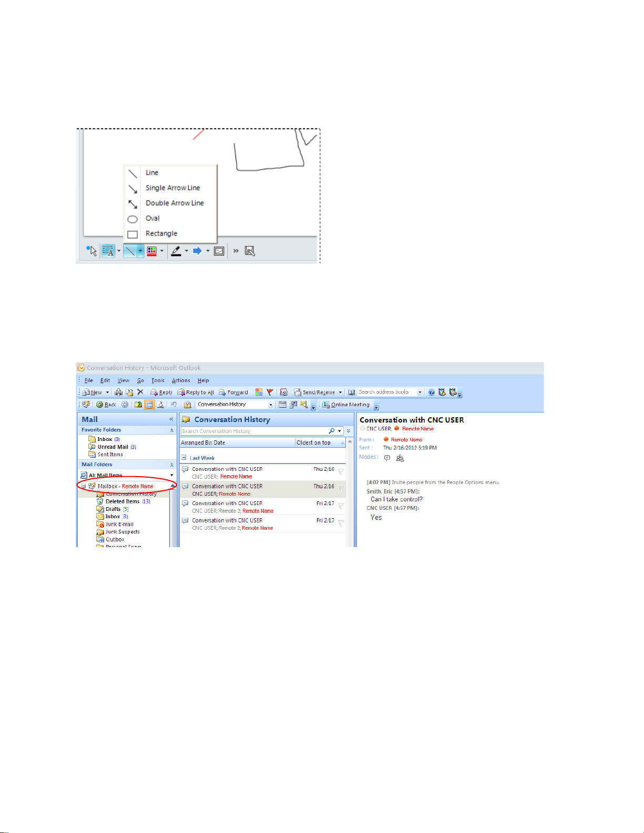Open the line tool dropdown arrow
644x833 pixels.
point(140,251)
